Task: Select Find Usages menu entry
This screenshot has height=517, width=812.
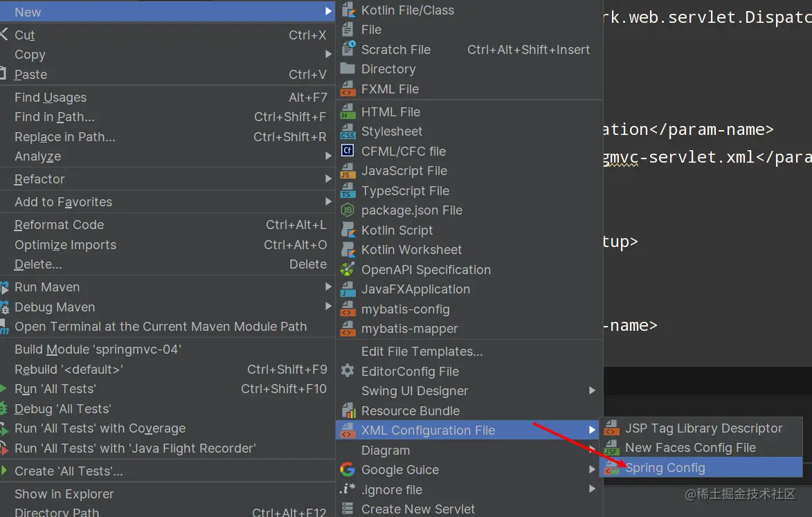Action: [167, 98]
